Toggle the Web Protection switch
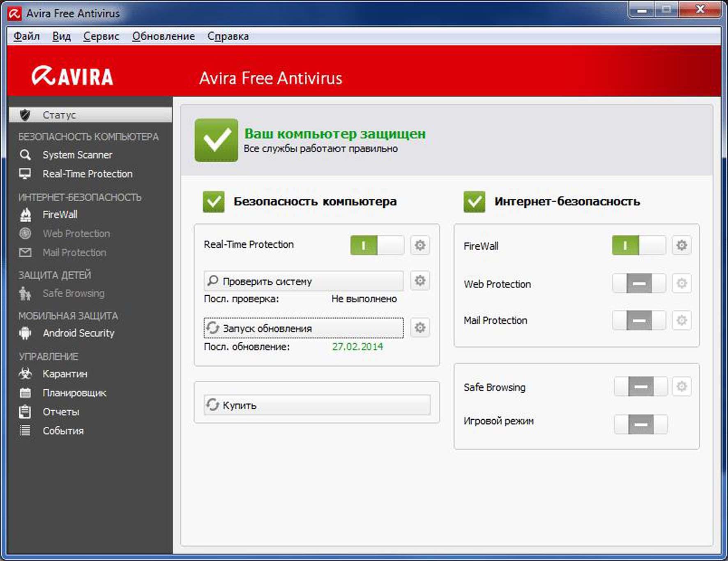The width and height of the screenshot is (728, 561). pyautogui.click(x=639, y=283)
